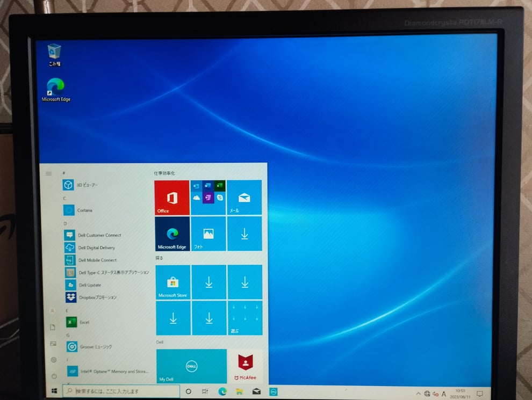Click the Power button in Start rail
Image resolution: width=532 pixels, height=400 pixels.
click(x=54, y=376)
